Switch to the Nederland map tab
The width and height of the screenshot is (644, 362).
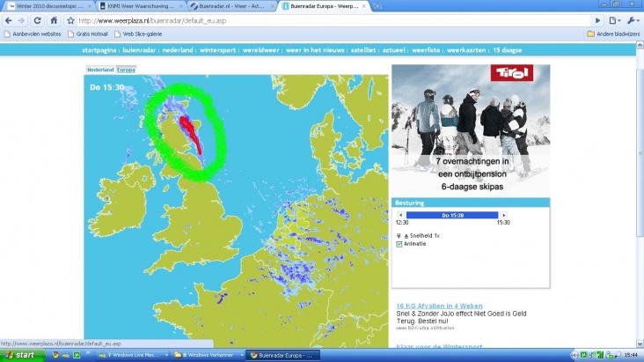point(99,69)
